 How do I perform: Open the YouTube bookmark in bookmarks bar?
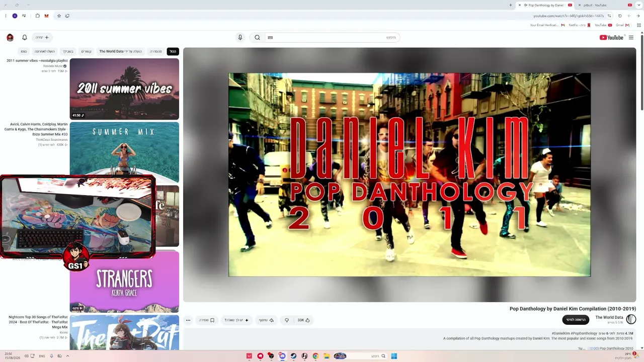pos(603,25)
